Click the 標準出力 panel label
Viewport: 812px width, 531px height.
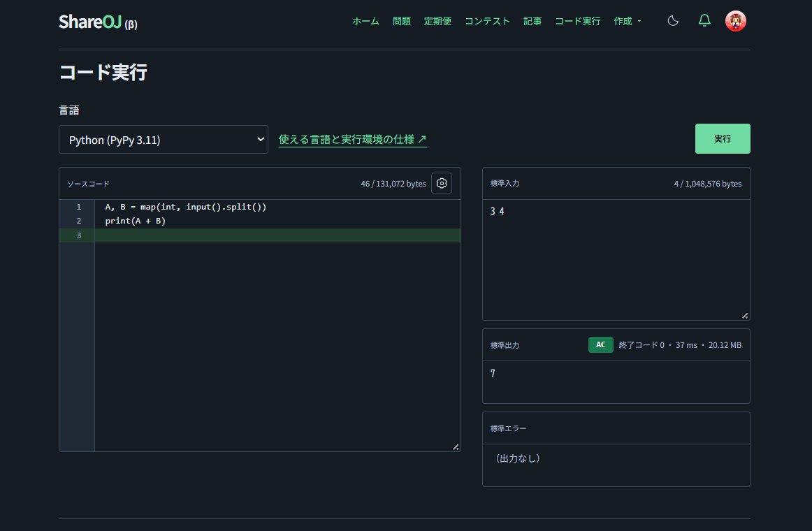(505, 345)
